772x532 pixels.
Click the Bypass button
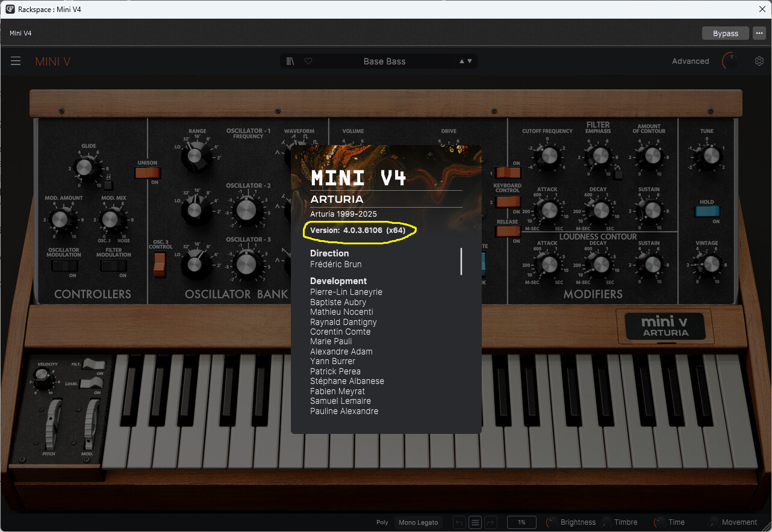click(x=725, y=33)
